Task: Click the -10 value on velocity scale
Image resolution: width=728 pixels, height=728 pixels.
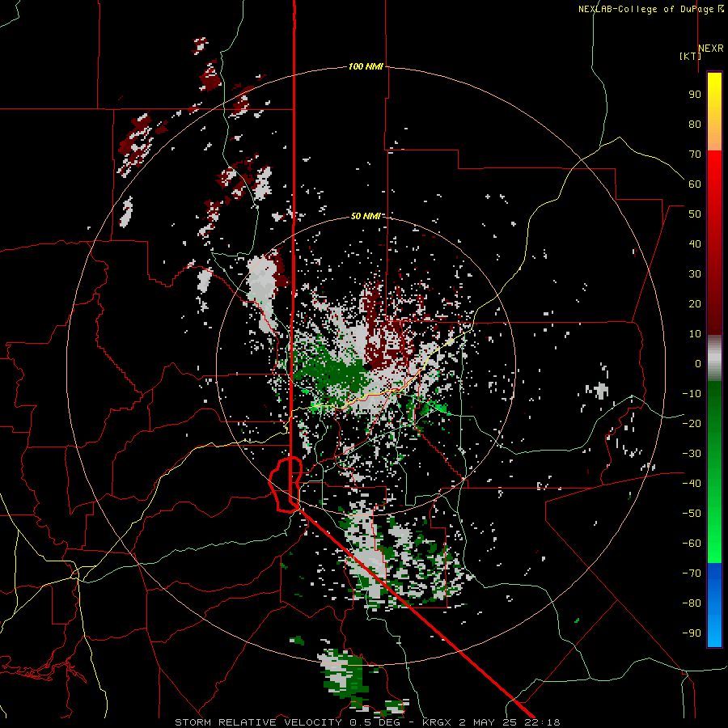Action: 692,394
